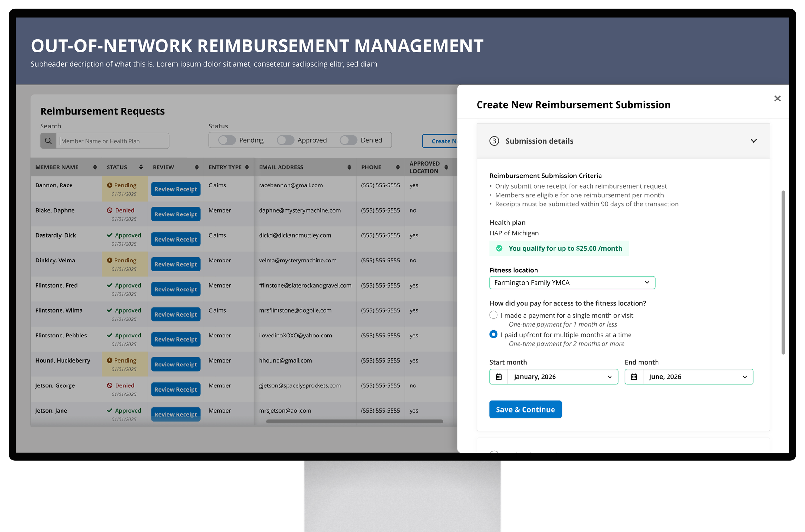The height and width of the screenshot is (532, 805).
Task: Click name Hound, Huckleberry
Action: click(63, 360)
